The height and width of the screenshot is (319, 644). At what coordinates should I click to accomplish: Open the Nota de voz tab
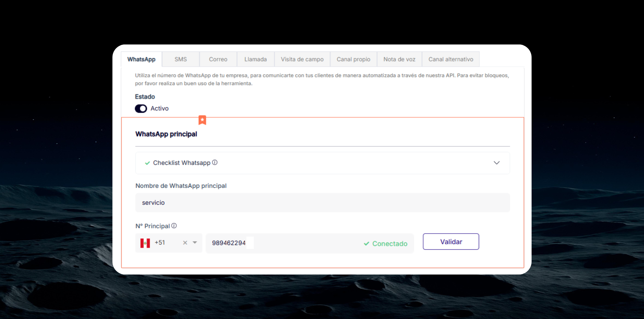[x=399, y=59]
